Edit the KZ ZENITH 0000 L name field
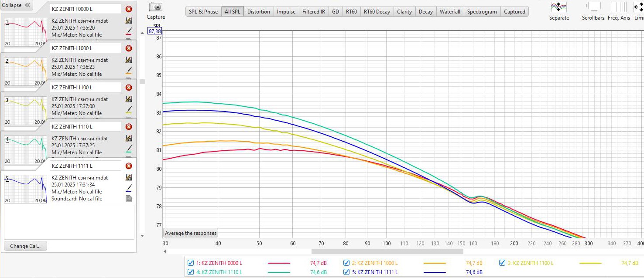 (85, 9)
